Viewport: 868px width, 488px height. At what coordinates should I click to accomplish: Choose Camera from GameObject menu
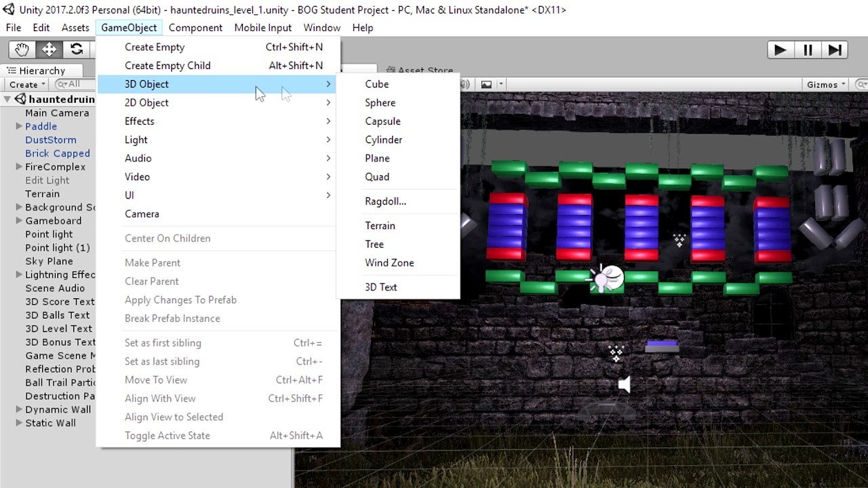[218, 213]
